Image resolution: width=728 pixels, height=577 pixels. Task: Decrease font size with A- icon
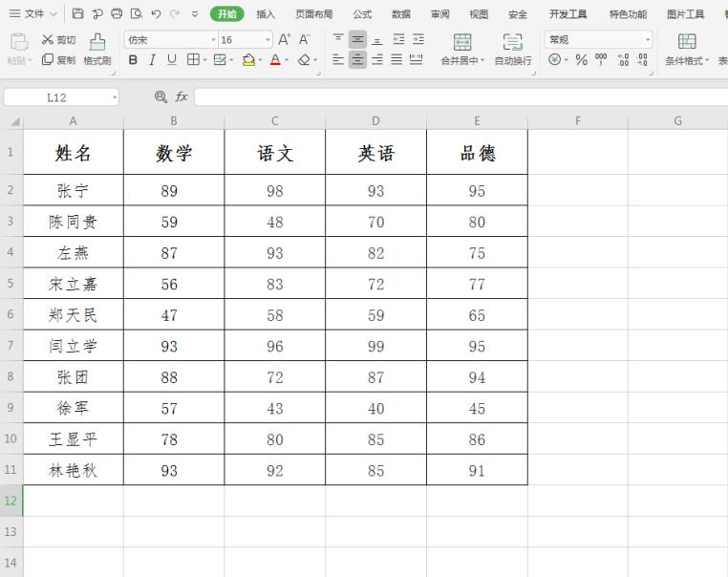[304, 39]
